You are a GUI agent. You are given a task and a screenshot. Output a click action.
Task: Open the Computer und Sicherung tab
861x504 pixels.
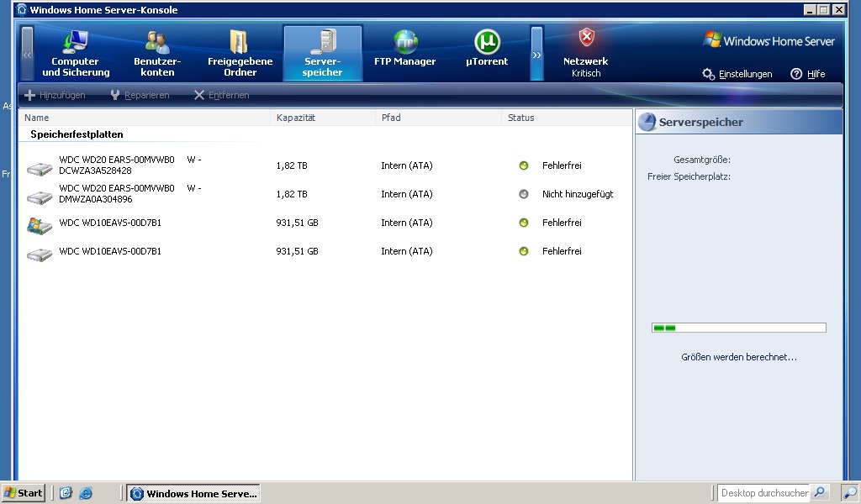(76, 53)
